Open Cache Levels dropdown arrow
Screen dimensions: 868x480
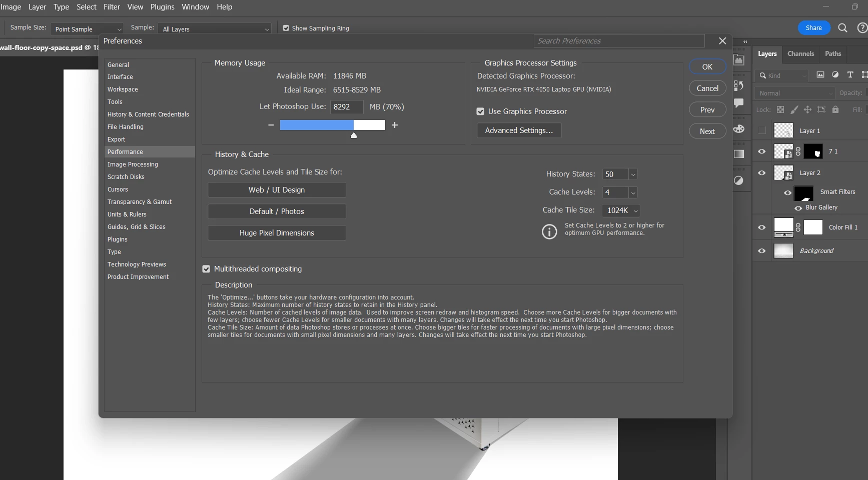(633, 192)
